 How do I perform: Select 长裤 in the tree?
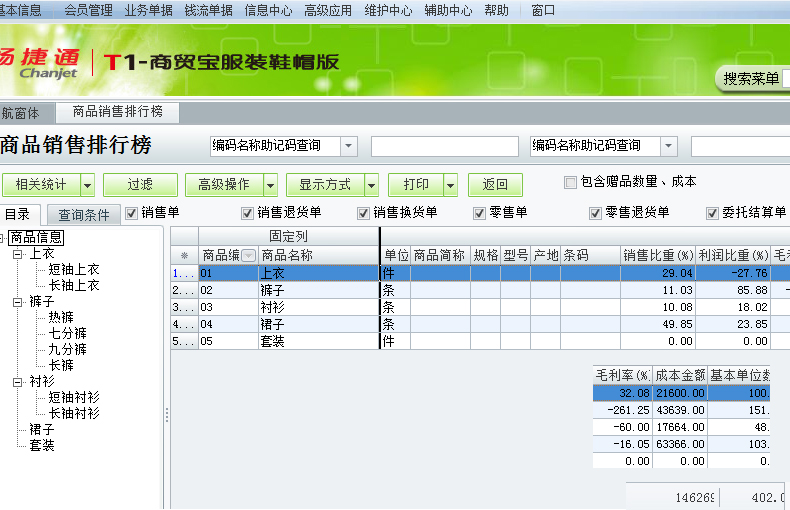coord(61,365)
